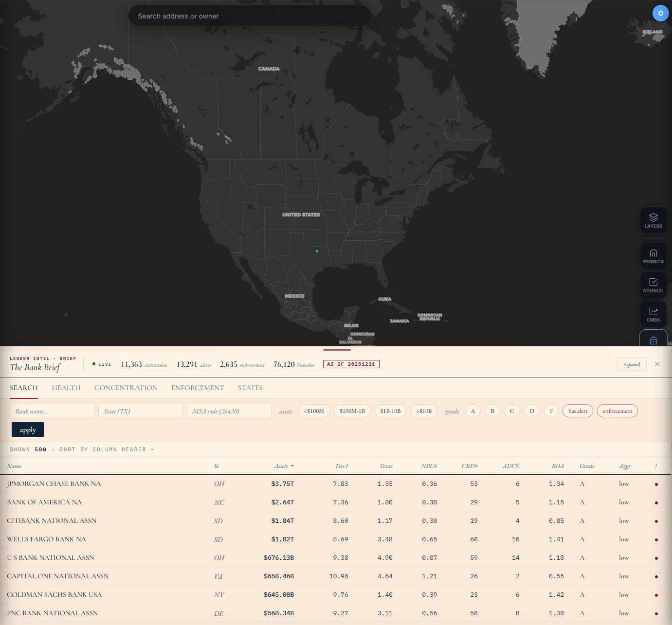Click the Search address or owner field
672x625 pixels.
point(249,16)
